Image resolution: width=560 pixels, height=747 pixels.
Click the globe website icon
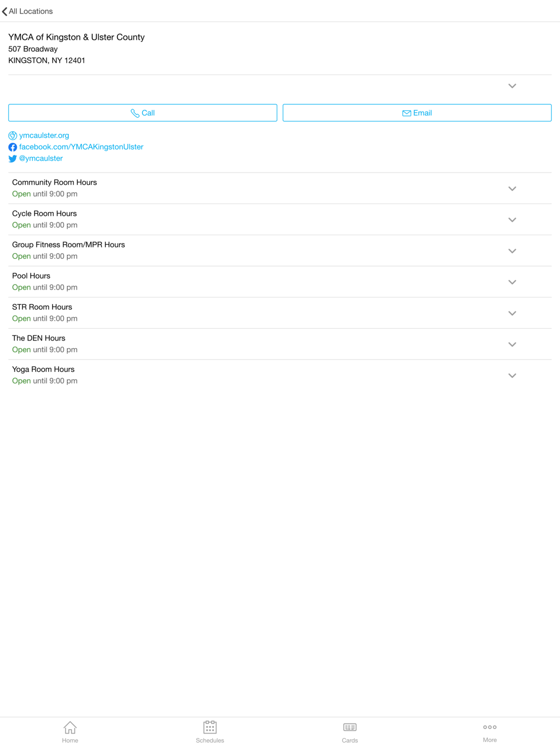pos(12,136)
